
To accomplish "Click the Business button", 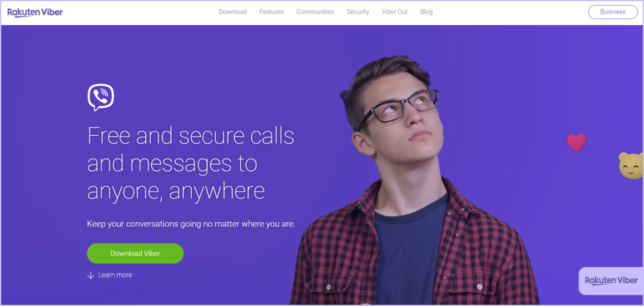I will [x=613, y=12].
